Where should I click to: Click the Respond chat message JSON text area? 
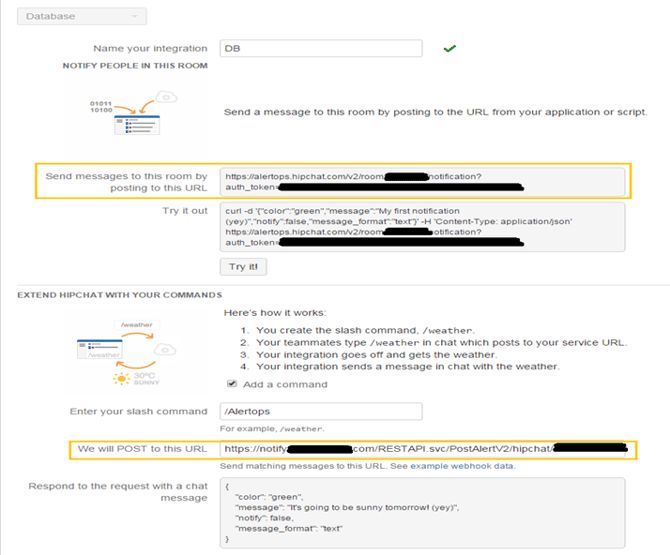tap(424, 512)
